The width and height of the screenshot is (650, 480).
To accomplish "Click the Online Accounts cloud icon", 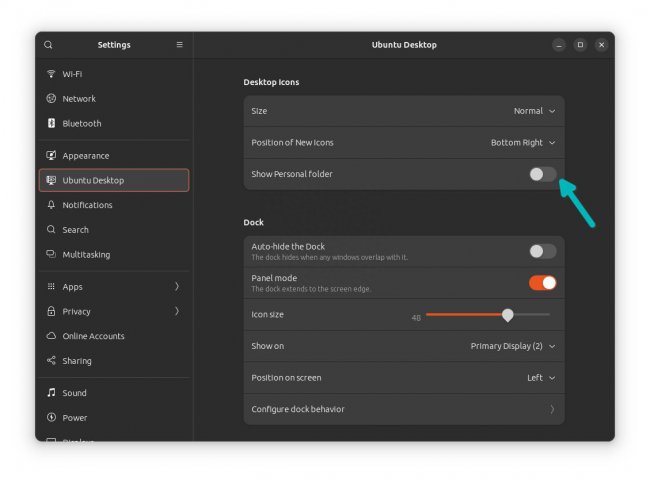I will pos(51,336).
